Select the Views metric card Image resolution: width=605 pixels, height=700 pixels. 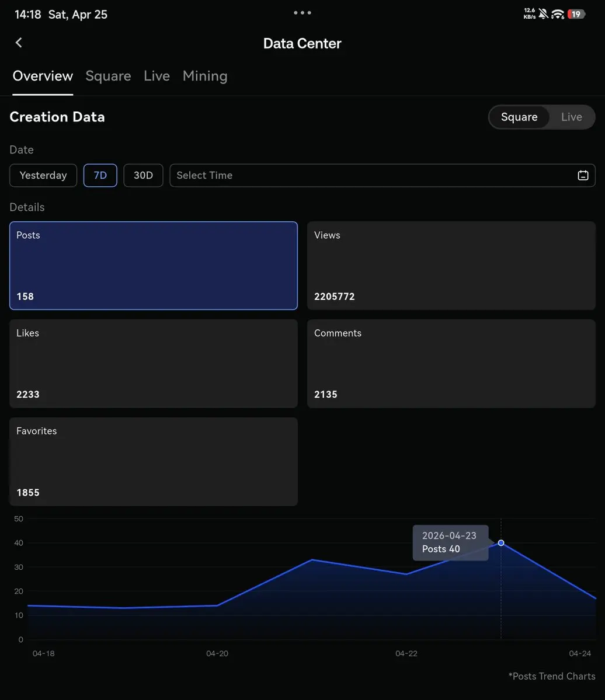[451, 266]
